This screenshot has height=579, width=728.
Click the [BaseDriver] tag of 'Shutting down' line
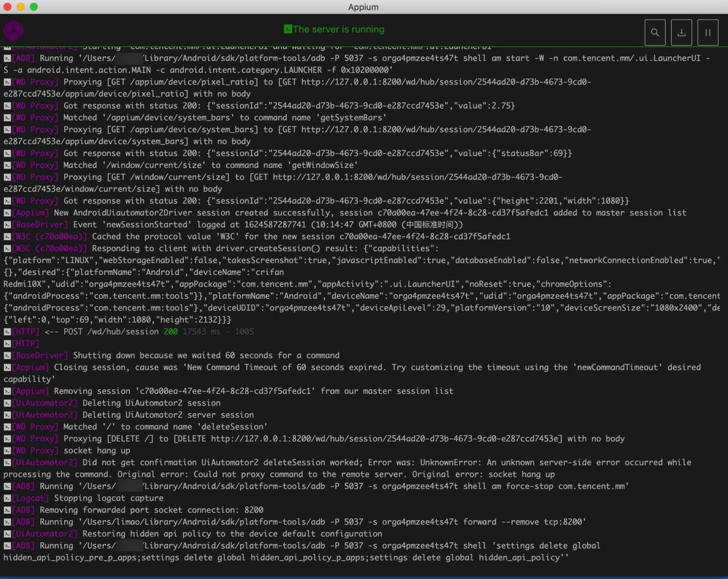[40, 356]
